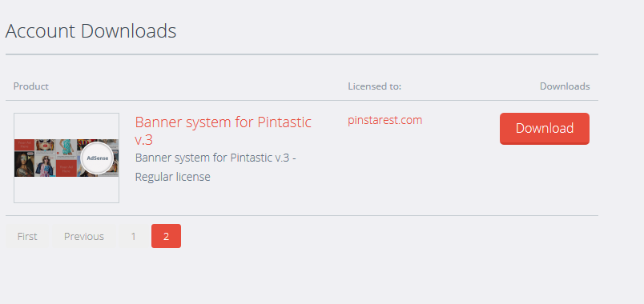Click blank white area below thumbnail banner
The height and width of the screenshot is (304, 644).
66,190
